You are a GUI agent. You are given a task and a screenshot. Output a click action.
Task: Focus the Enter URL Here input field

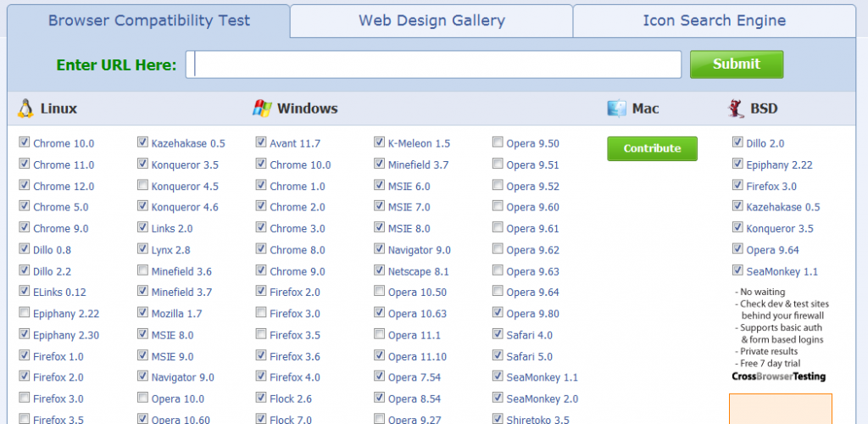pyautogui.click(x=433, y=64)
